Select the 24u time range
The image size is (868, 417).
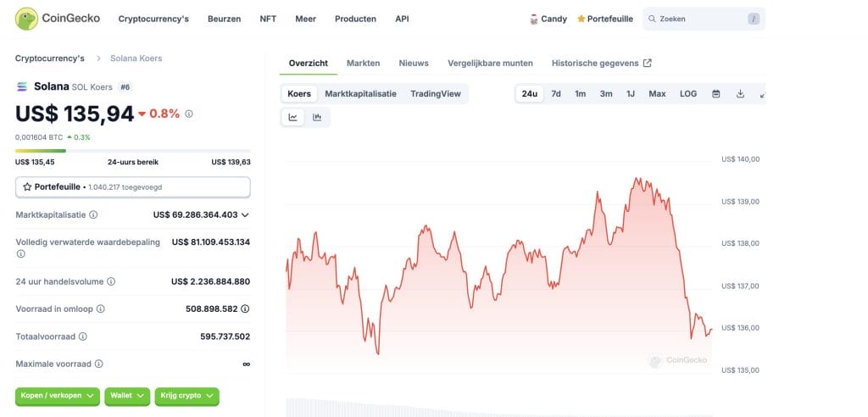(x=530, y=93)
